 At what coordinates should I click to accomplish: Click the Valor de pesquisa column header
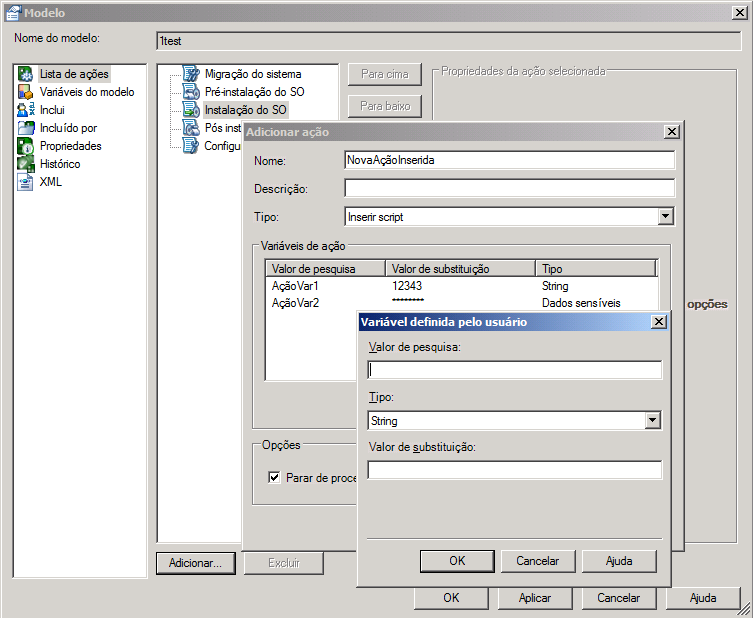click(325, 268)
